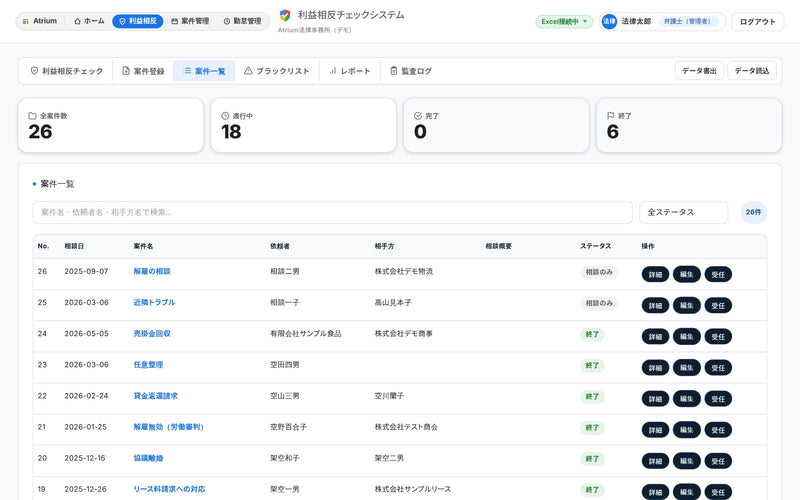Switch to 利益相反チェック tab
This screenshot has width=800, height=500.
pos(67,71)
